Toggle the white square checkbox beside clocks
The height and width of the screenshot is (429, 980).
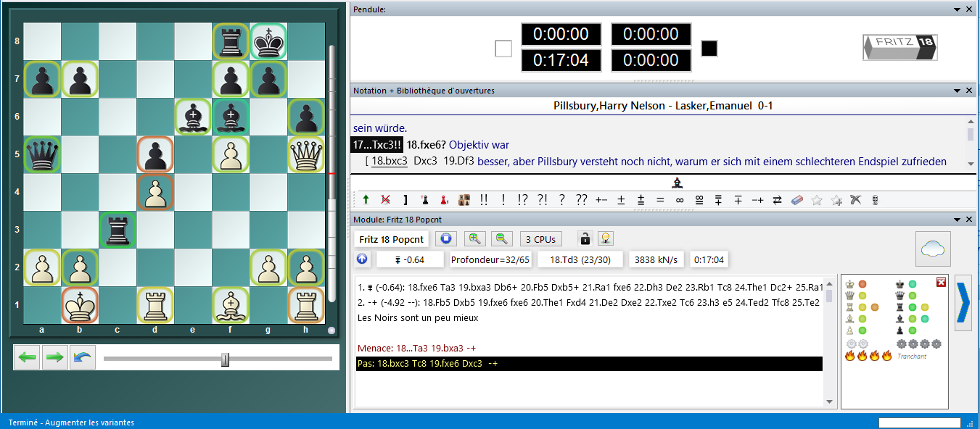pyautogui.click(x=503, y=49)
